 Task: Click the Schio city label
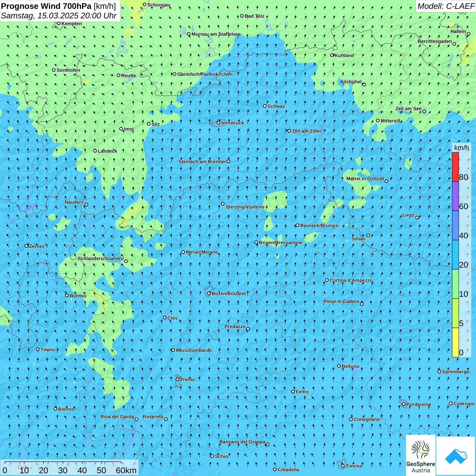(221, 456)
